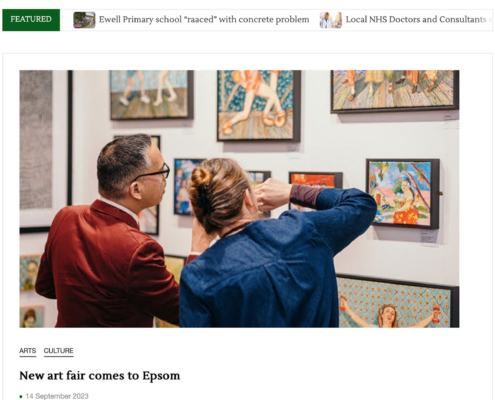Click the 14 September 2023 date

coord(57,396)
